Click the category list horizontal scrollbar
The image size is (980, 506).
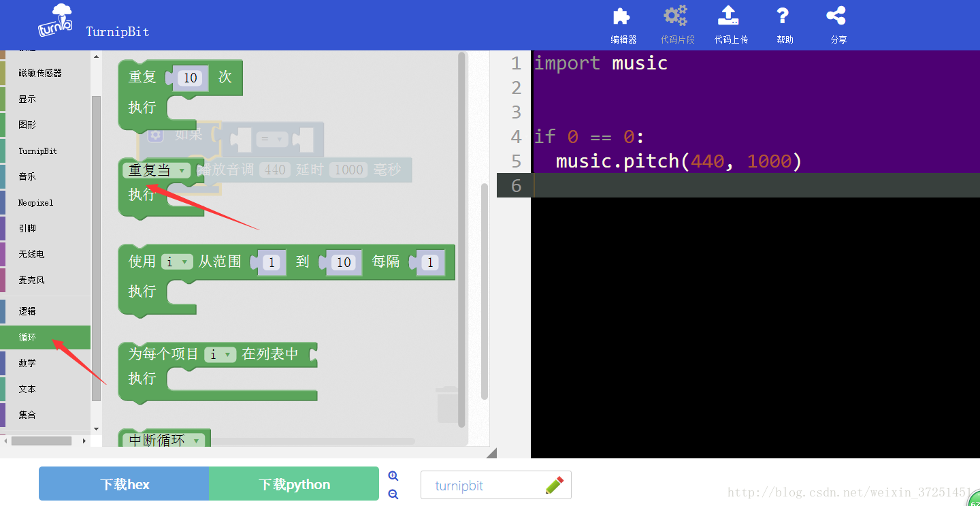(x=42, y=441)
